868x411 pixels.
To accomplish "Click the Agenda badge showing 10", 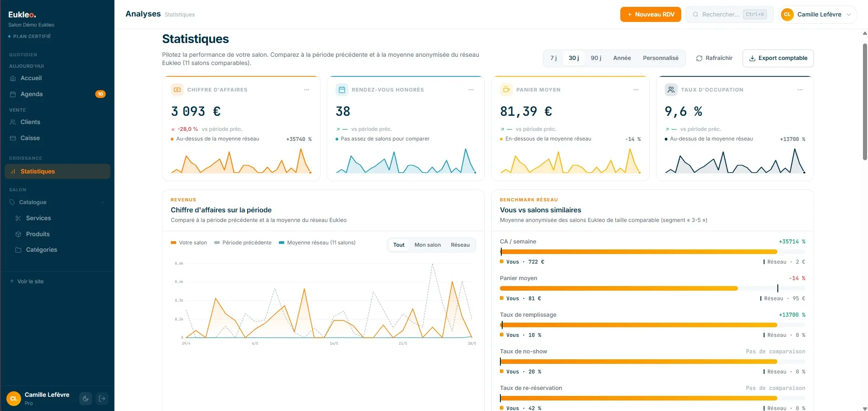I will (x=100, y=94).
